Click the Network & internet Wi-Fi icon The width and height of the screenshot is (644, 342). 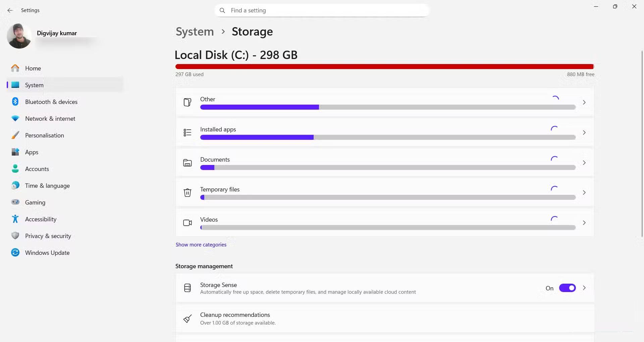[15, 118]
